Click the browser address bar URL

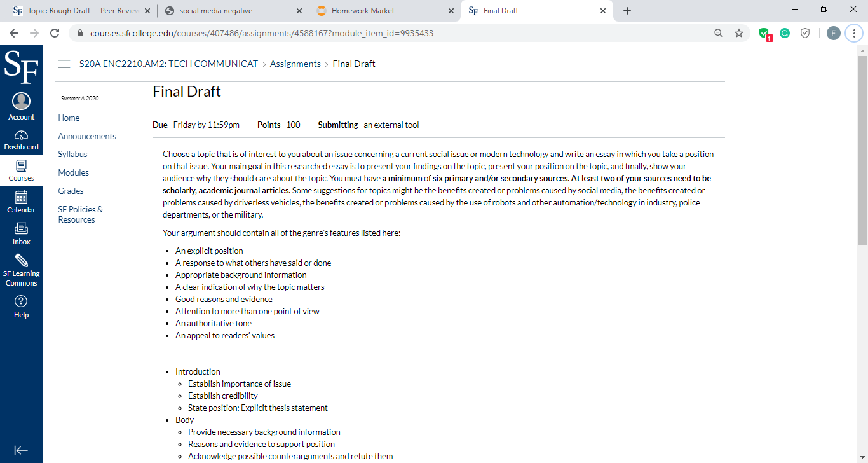click(262, 33)
